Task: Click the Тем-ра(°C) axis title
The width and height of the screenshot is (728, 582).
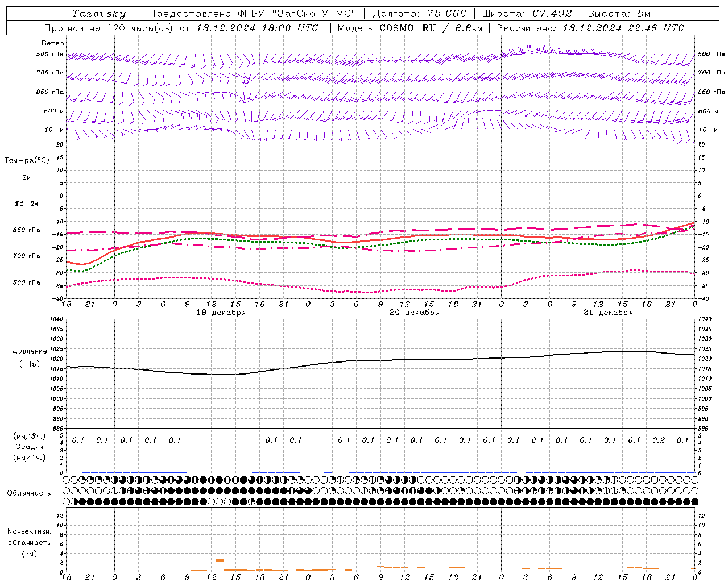Action: [27, 161]
